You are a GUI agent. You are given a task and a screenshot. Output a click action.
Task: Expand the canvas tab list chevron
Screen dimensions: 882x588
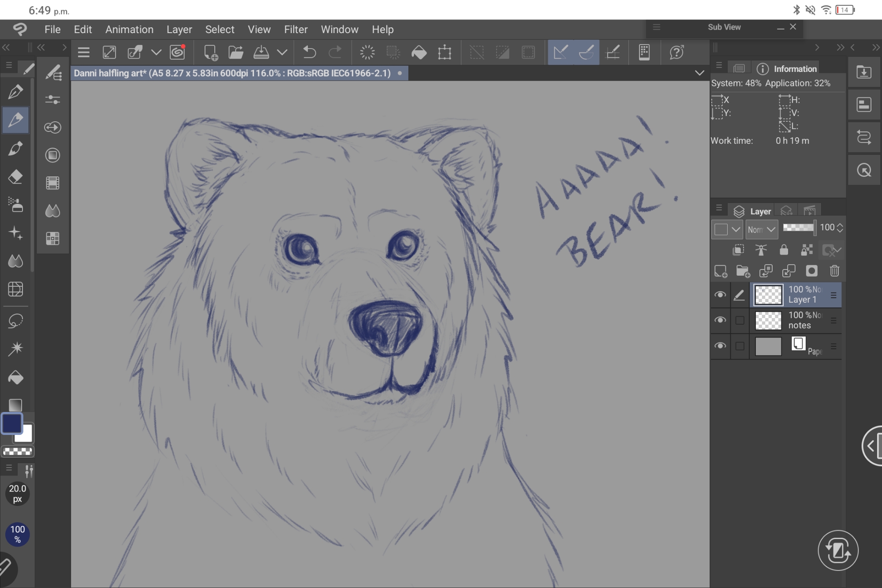coord(699,73)
